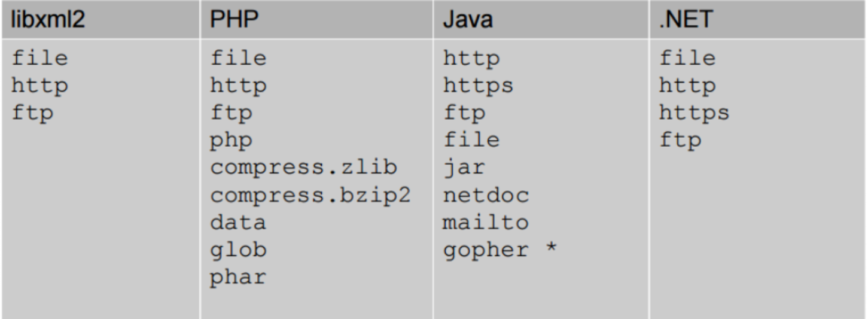Screen dimensions: 868x319
Task: Select "https" in the Java column
Action: [478, 86]
